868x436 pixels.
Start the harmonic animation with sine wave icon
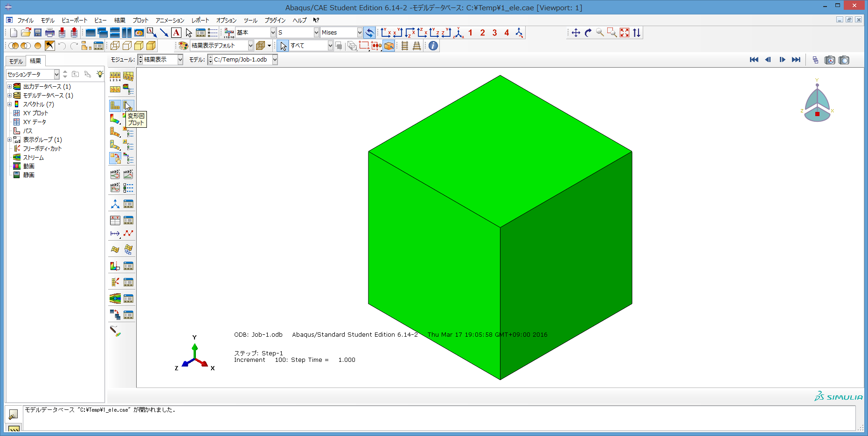[x=115, y=188]
